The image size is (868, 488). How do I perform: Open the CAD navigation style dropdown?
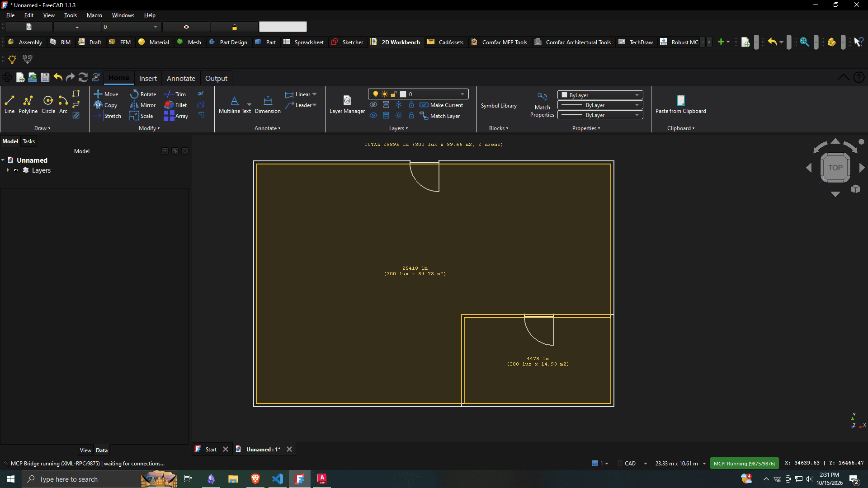[x=633, y=463]
